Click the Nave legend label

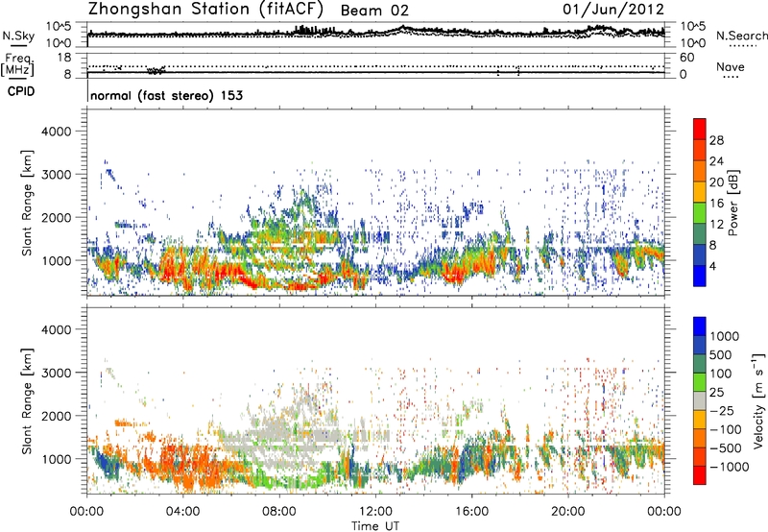tap(731, 67)
